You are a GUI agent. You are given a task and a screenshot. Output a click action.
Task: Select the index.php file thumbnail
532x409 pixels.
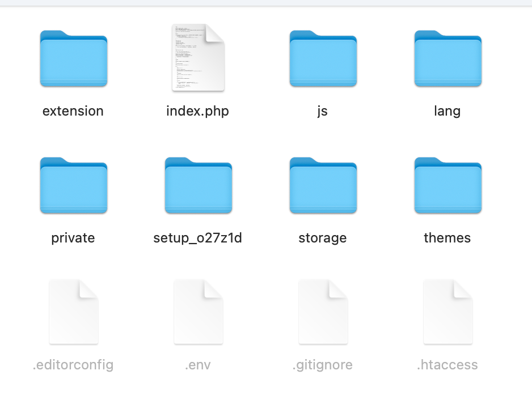tap(198, 58)
